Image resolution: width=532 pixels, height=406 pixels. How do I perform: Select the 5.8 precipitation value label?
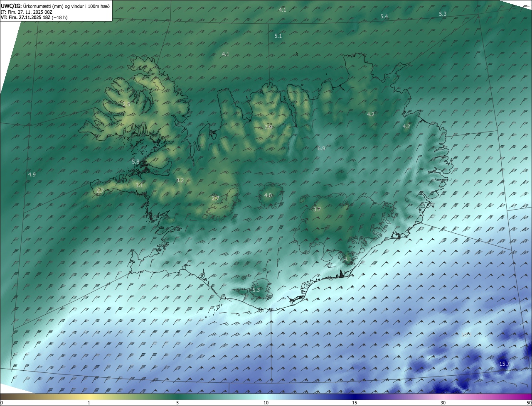click(135, 161)
